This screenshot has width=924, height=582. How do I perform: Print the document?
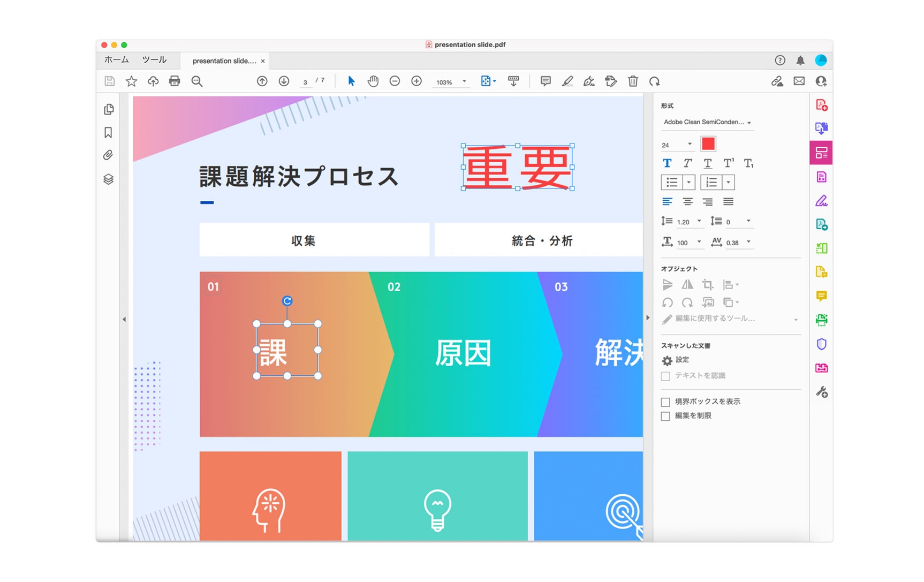(175, 81)
